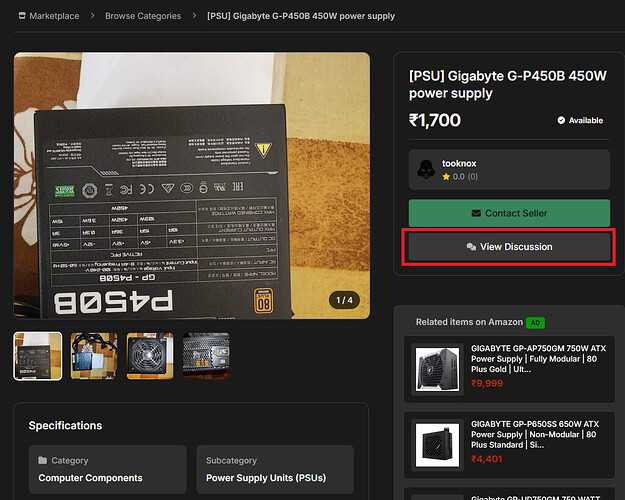The height and width of the screenshot is (500, 625).
Task: Select Power Supply Units (PSUs) subcategory
Action: [x=268, y=478]
